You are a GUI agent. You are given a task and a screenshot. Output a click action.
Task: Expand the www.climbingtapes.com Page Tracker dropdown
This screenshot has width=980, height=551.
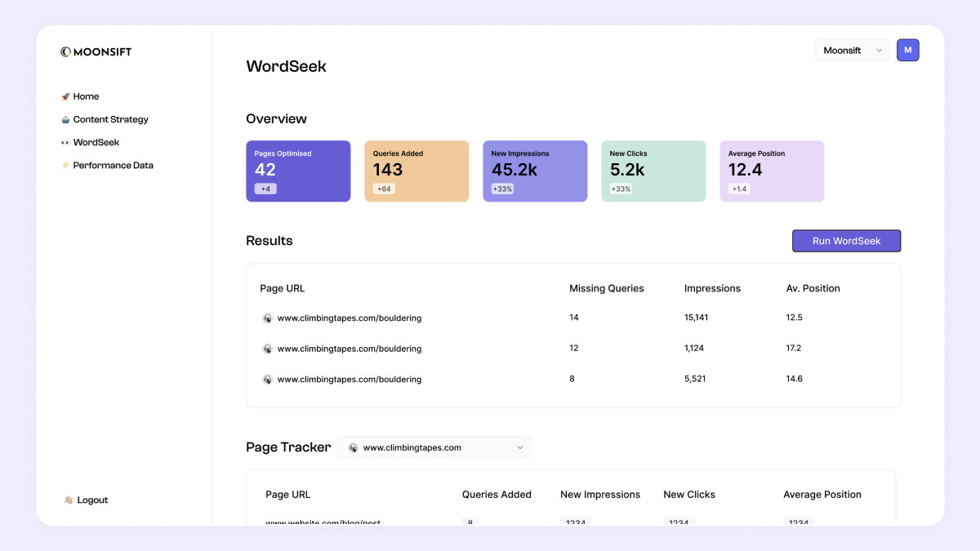tap(434, 447)
